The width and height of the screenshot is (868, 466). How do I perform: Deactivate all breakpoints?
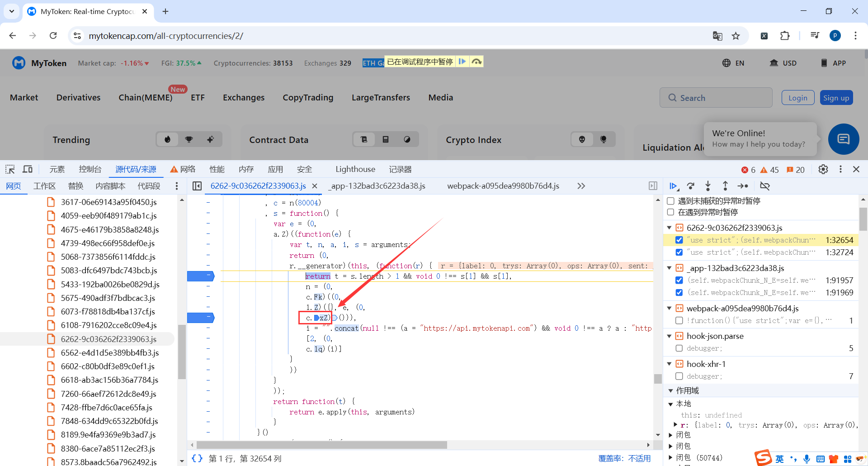point(765,186)
